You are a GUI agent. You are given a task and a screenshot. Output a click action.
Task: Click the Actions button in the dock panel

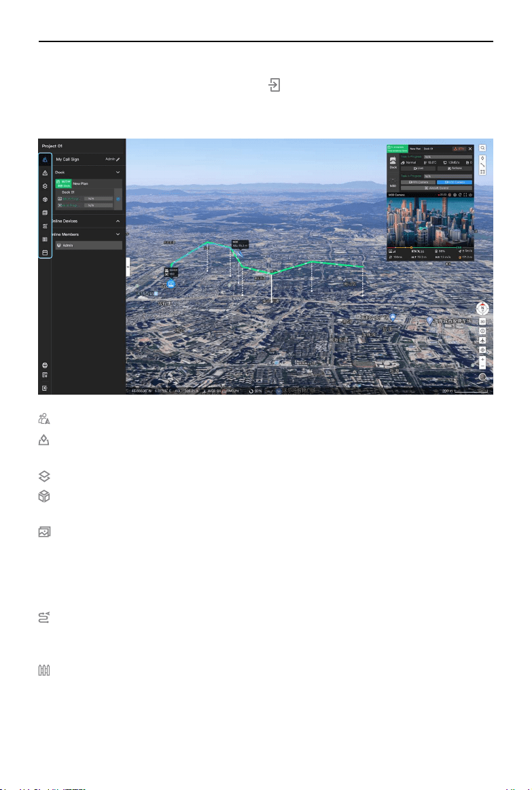[x=455, y=168]
